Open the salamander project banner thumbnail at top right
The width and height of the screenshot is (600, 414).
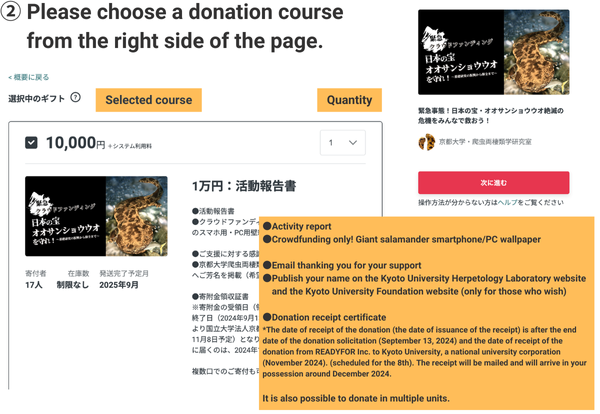click(x=493, y=52)
